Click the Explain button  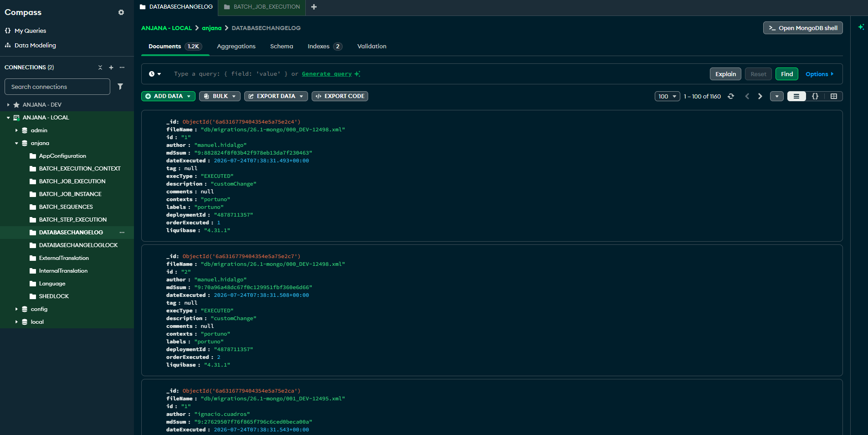point(725,74)
